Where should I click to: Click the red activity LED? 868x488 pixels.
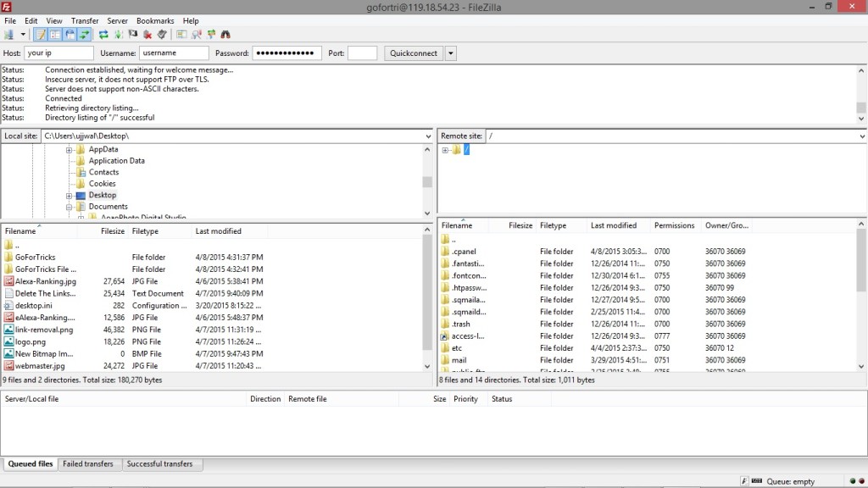pyautogui.click(x=861, y=481)
